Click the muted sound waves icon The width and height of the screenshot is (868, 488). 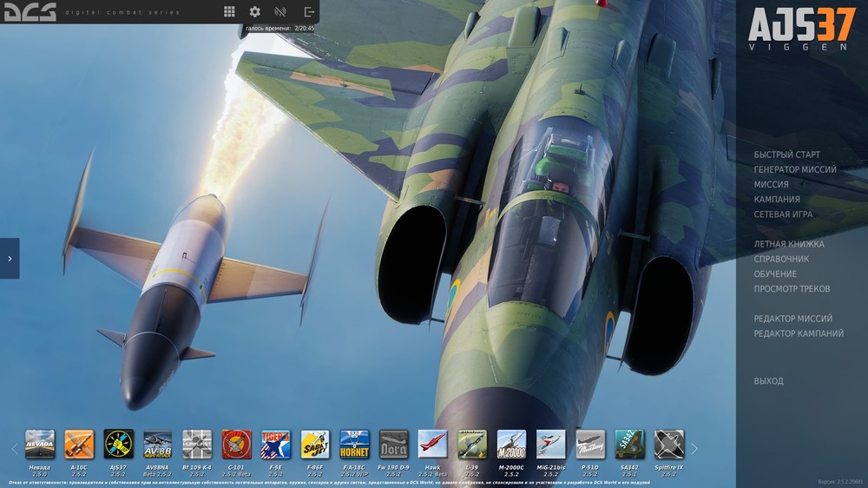[x=280, y=11]
